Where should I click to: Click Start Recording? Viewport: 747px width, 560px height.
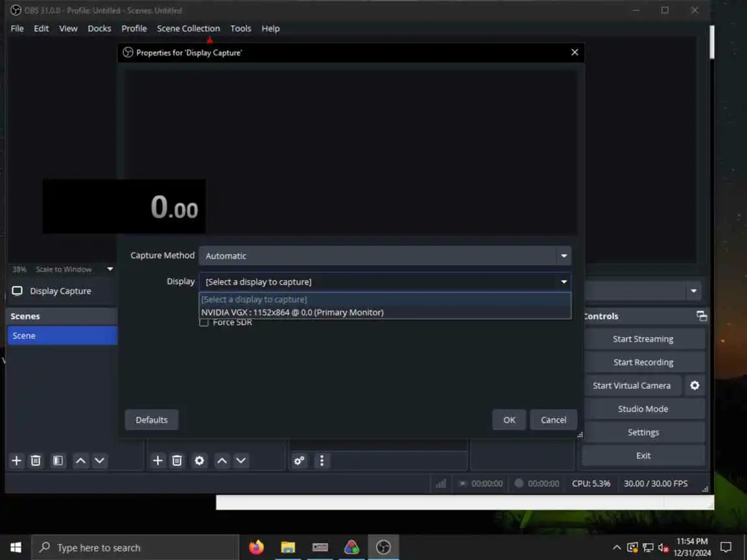pos(643,362)
